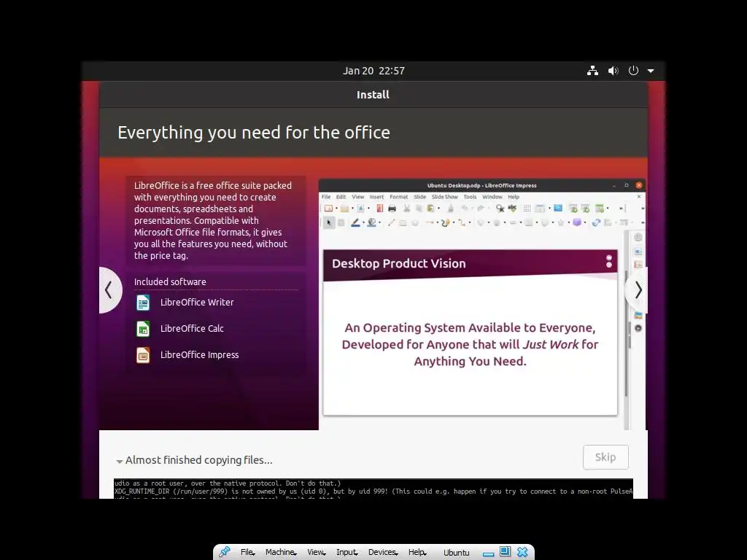Click the LibreOffice Calc icon

pos(143,329)
